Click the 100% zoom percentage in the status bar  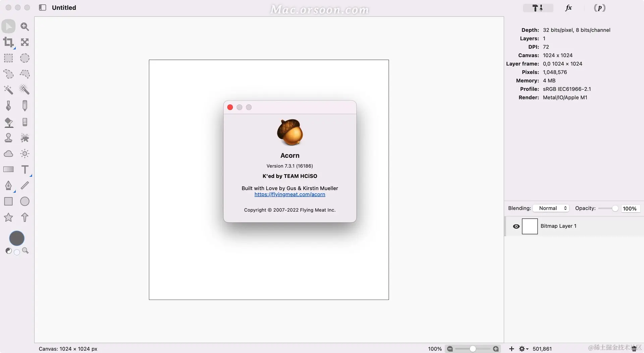coord(435,349)
